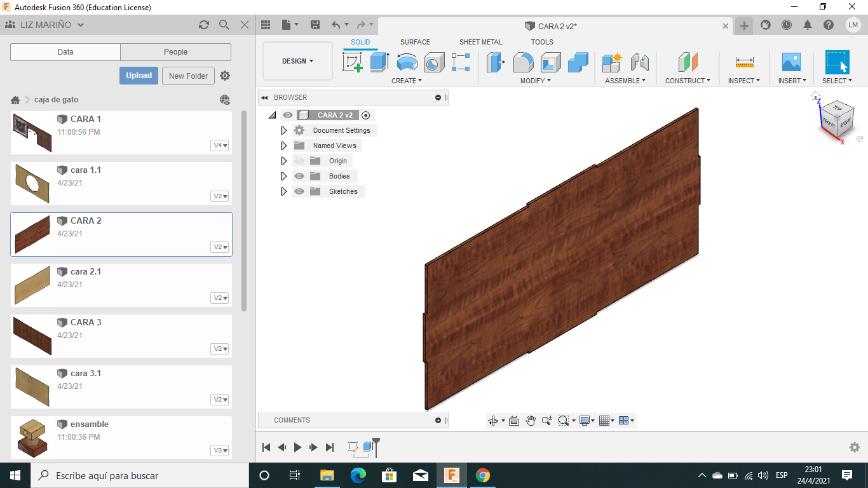Open the DESIGN workspace dropdown
The width and height of the screenshot is (868, 488).
pos(297,61)
